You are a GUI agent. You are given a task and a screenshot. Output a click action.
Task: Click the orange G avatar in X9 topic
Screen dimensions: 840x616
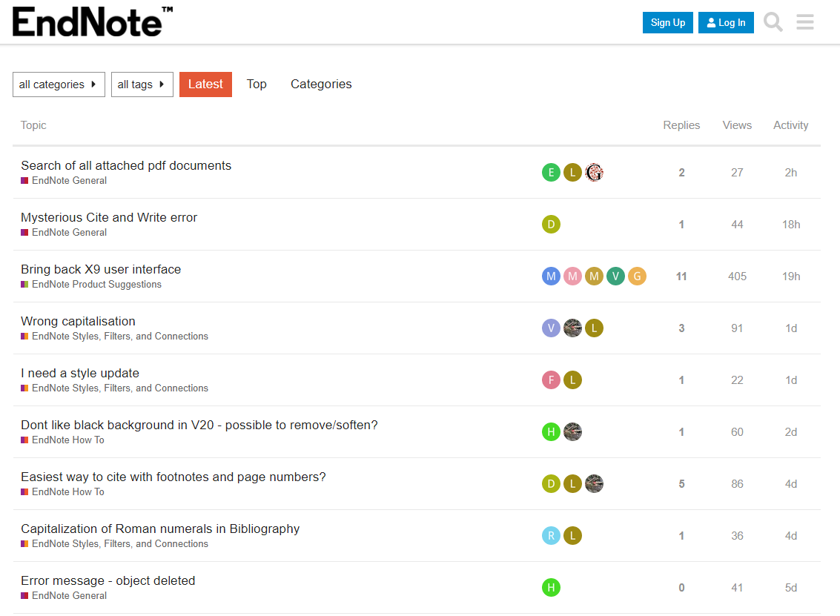[637, 276]
